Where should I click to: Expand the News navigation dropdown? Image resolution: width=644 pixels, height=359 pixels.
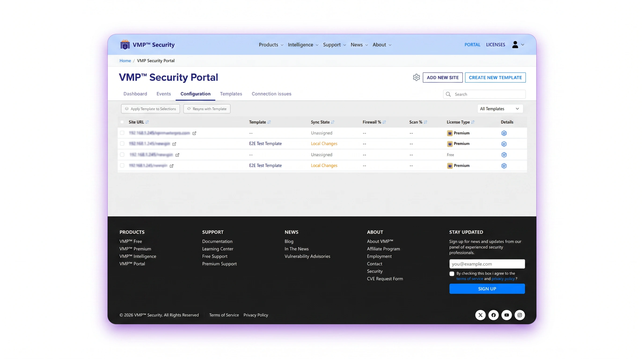359,45
